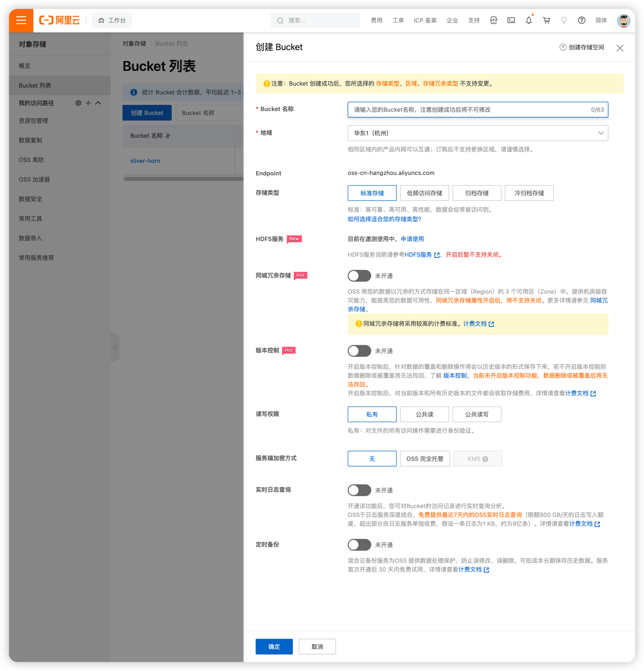The width and height of the screenshot is (644, 671).
Task: Collapse the 我的访问路径 section chevron
Action: tap(98, 103)
